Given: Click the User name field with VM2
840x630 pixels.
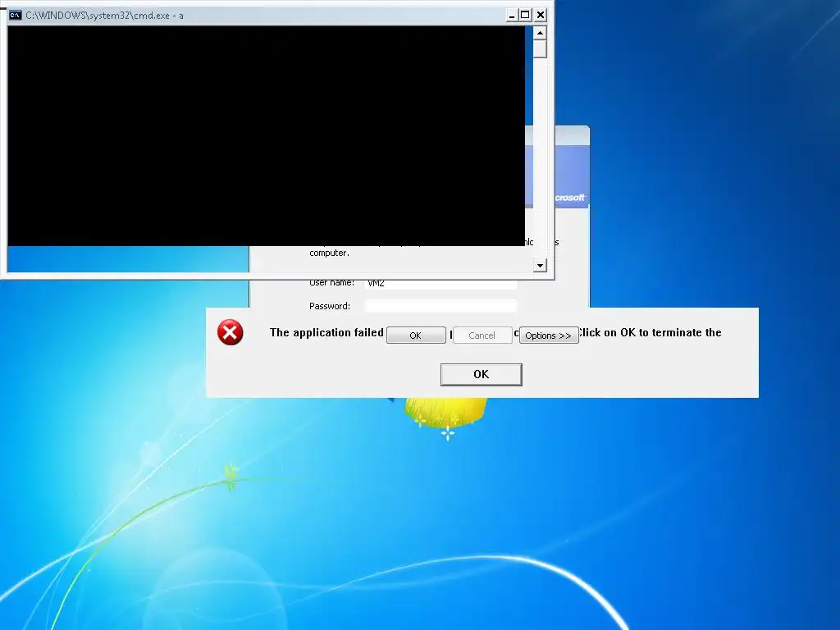Looking at the screenshot, I should point(441,285).
